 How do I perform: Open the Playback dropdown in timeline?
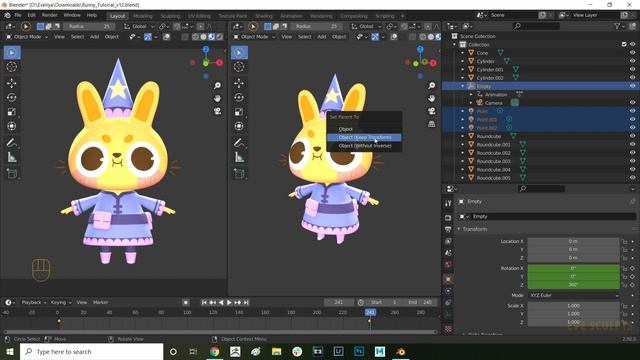coord(33,302)
